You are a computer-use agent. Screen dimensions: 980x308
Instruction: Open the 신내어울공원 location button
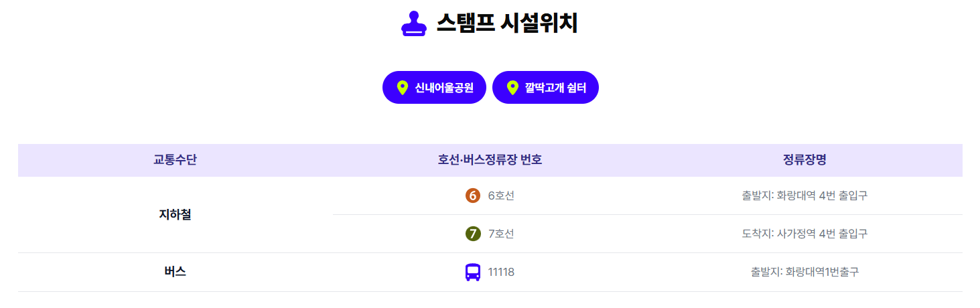coord(434,88)
